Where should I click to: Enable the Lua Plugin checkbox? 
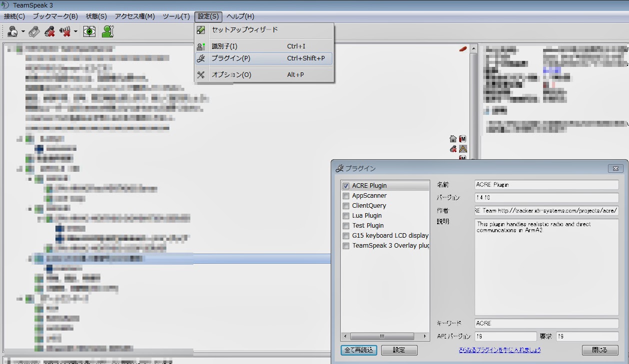tap(346, 216)
